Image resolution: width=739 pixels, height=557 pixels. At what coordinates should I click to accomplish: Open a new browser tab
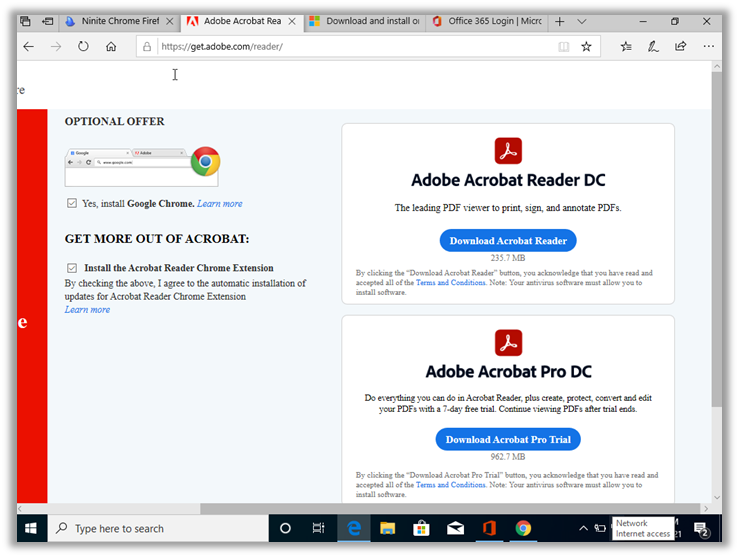pyautogui.click(x=559, y=21)
